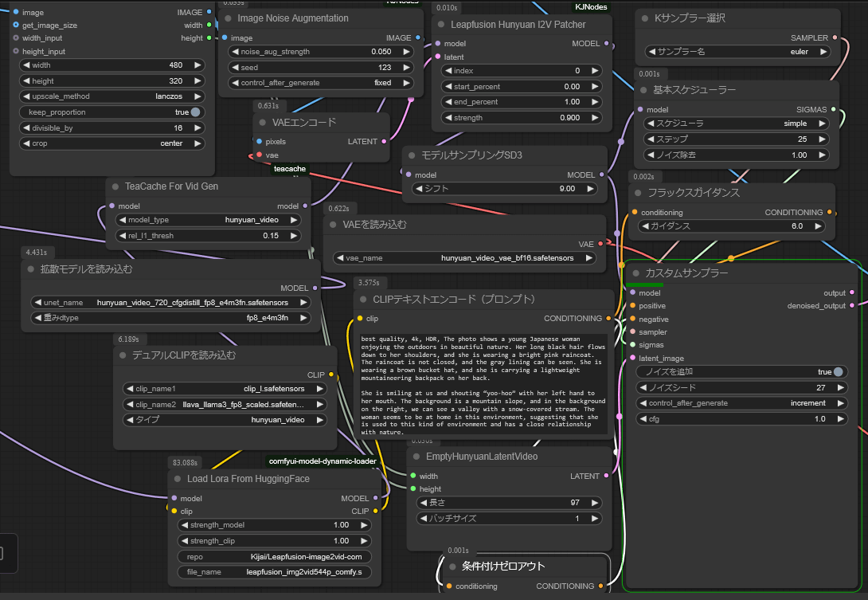Screen dimensions: 868x600
Task: Click the KJNodes badge above Leapfusion node
Action: click(591, 6)
